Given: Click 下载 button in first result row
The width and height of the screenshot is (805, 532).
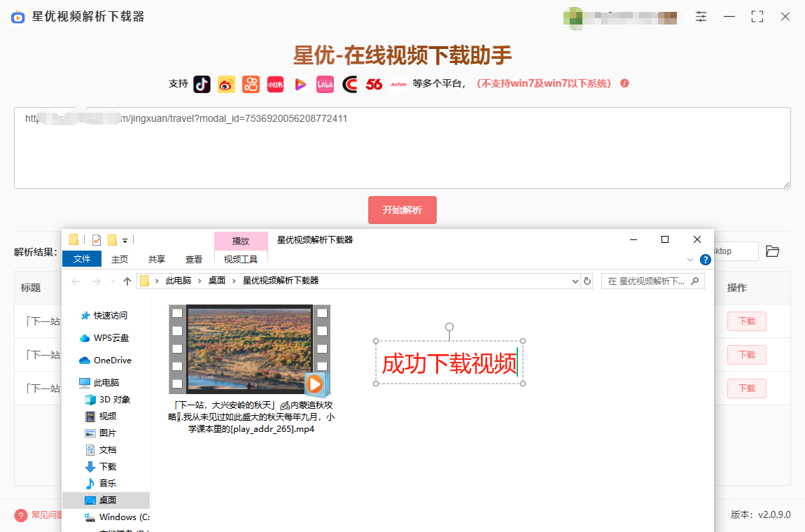Looking at the screenshot, I should (747, 321).
